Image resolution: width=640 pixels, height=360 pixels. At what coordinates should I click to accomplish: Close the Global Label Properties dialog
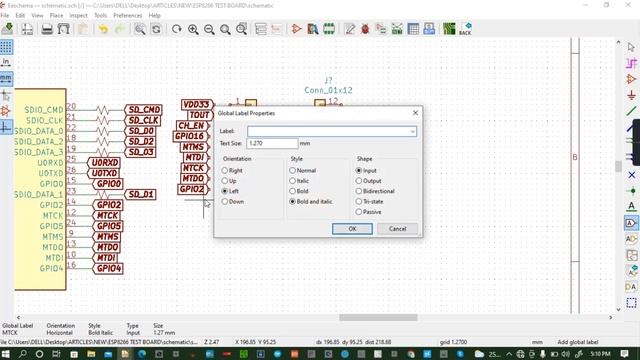pyautogui.click(x=415, y=113)
